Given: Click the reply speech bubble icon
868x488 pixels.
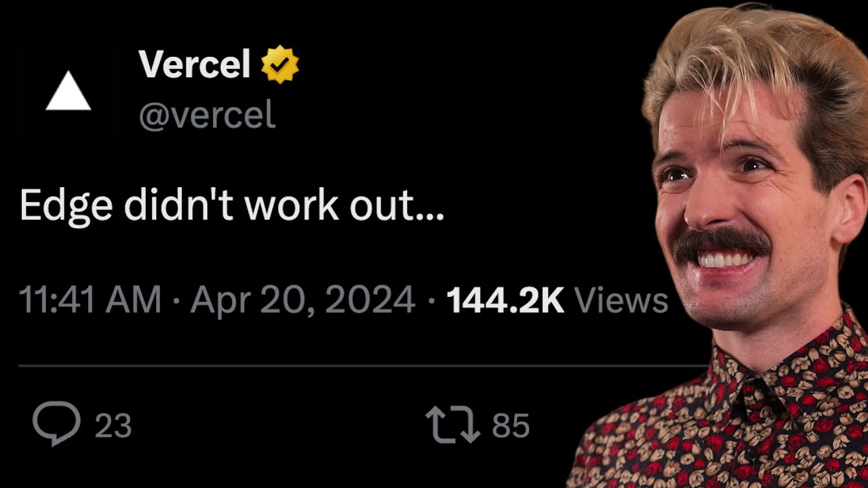Looking at the screenshot, I should click(x=56, y=424).
